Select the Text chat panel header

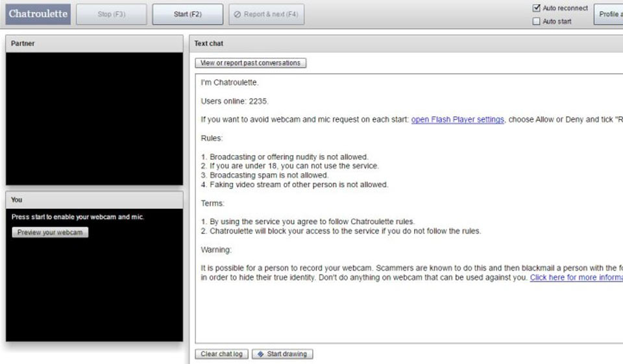pos(406,43)
